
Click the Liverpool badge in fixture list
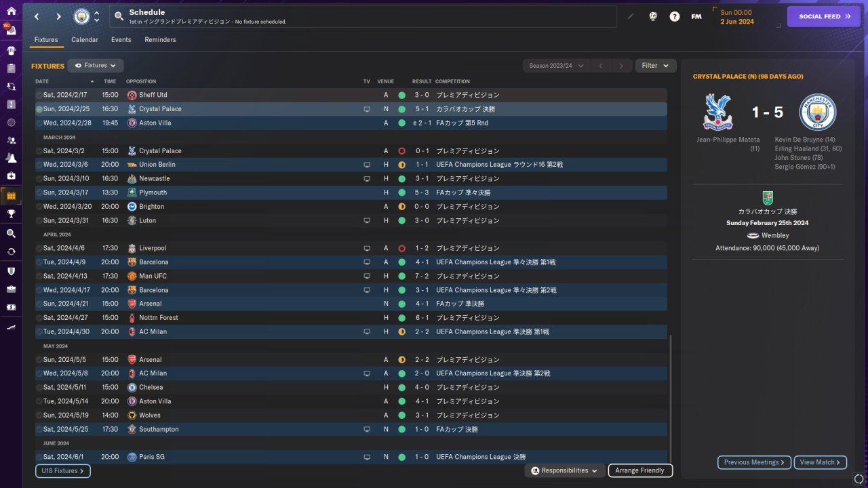tap(132, 248)
